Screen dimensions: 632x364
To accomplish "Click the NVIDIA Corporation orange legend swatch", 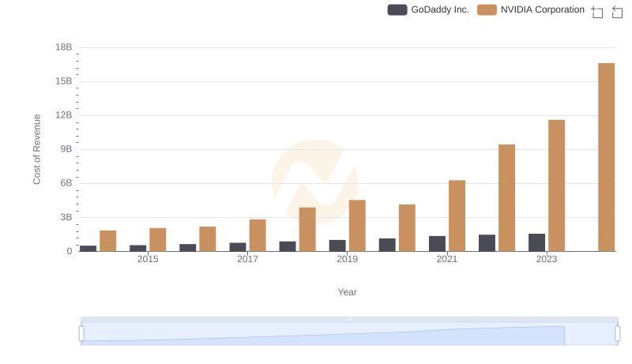I will click(487, 9).
